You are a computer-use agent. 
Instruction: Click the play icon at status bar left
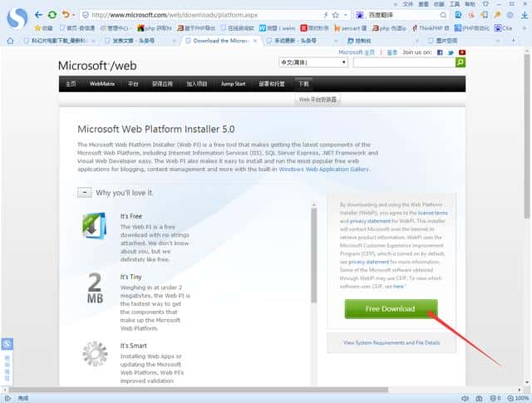click(x=7, y=398)
